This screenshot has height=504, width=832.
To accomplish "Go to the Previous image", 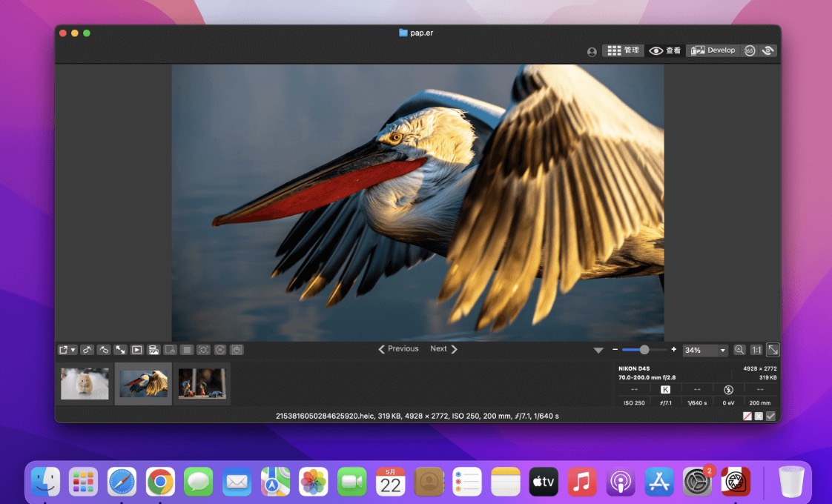I will [398, 349].
